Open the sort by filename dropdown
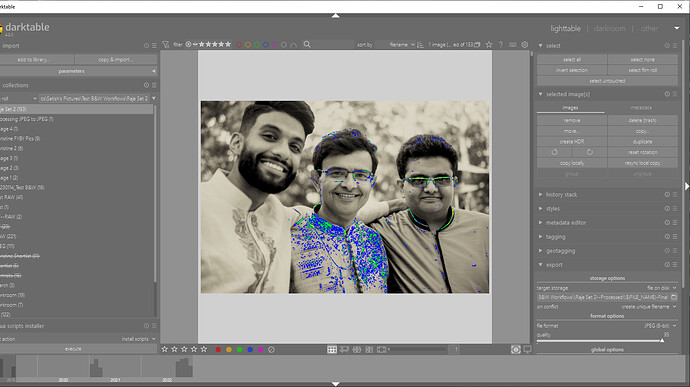690x387 pixels. [401, 44]
